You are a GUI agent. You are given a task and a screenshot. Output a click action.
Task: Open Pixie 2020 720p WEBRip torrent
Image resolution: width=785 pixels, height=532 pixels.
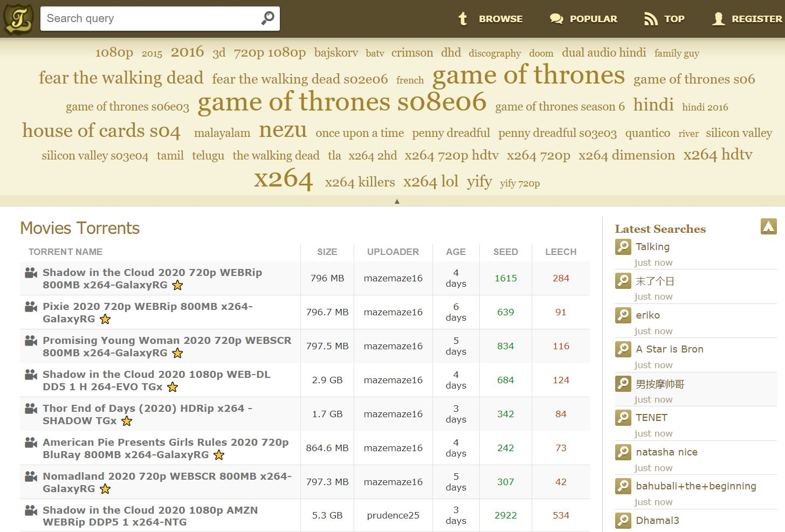[148, 313]
